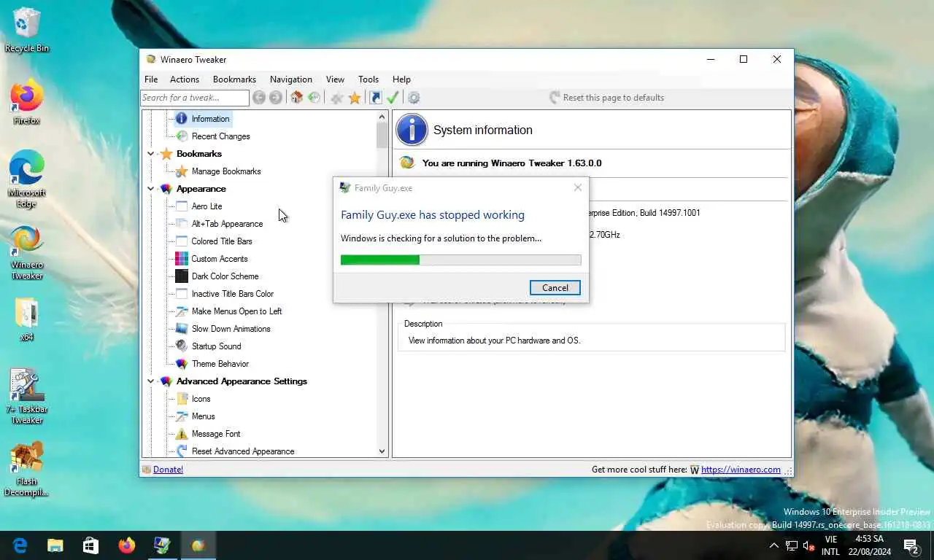The height and width of the screenshot is (560, 934).
Task: Click the Donate! link
Action: tap(168, 470)
